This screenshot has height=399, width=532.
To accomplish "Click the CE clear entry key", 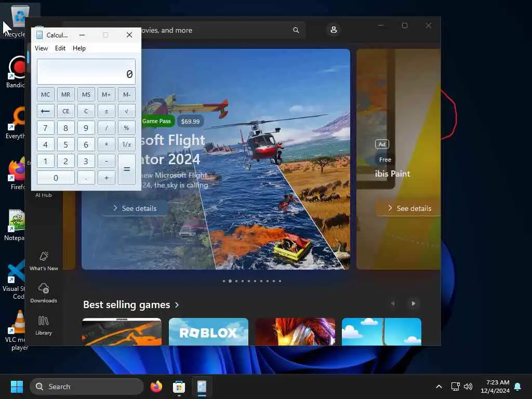I will point(66,111).
